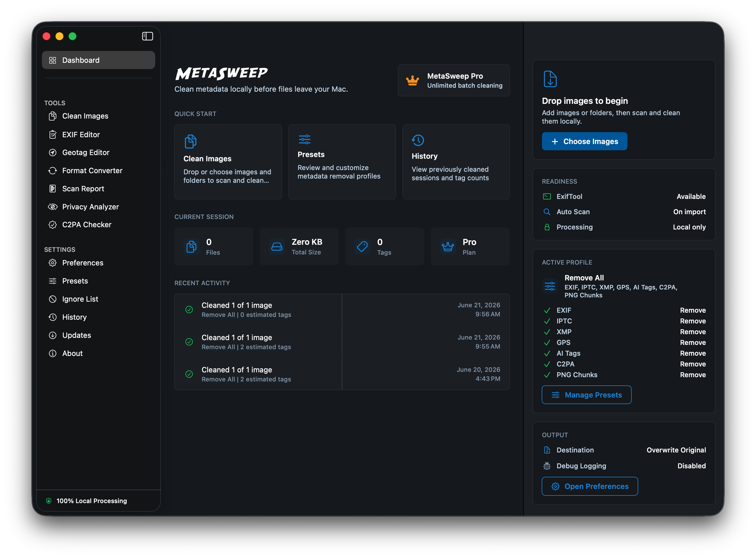Click the Presets quick start sliders icon
Viewport: 756px width, 558px height.
[x=304, y=139]
